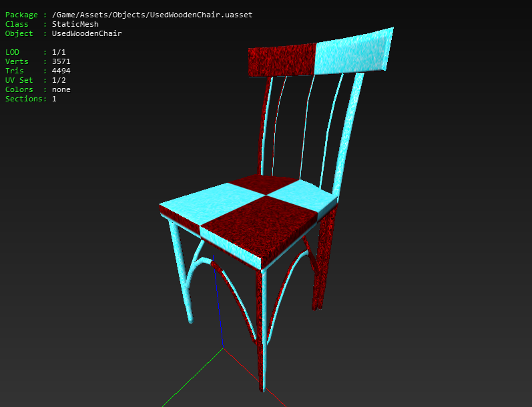
Task: Click the UsedWoodenChair object name
Action: [87, 33]
